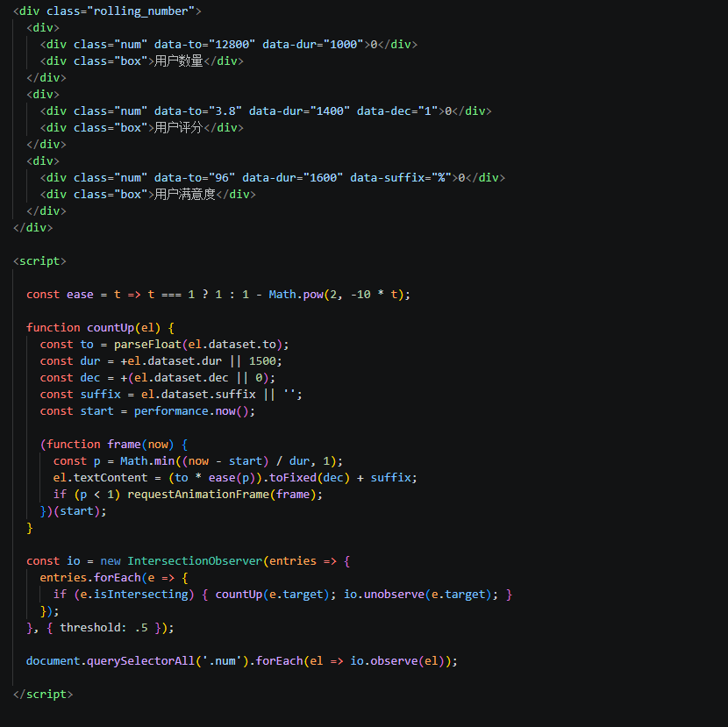Click the data-dec="1" attribute

click(397, 111)
